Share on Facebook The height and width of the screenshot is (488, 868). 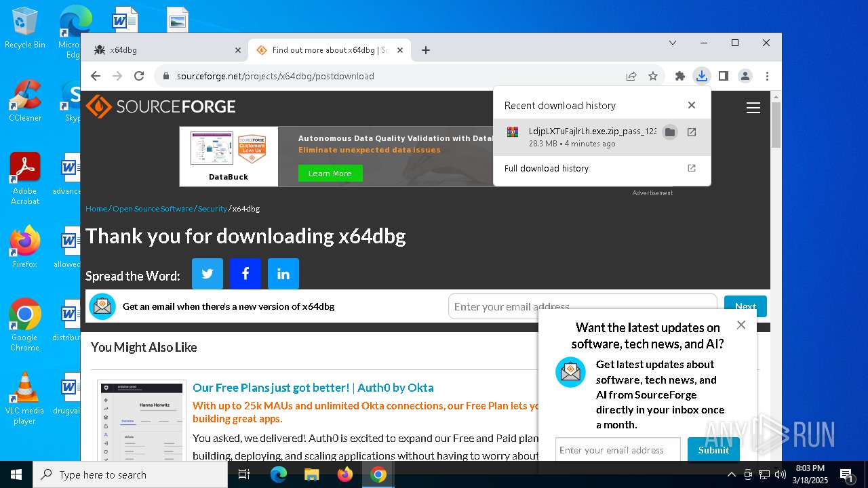click(245, 274)
